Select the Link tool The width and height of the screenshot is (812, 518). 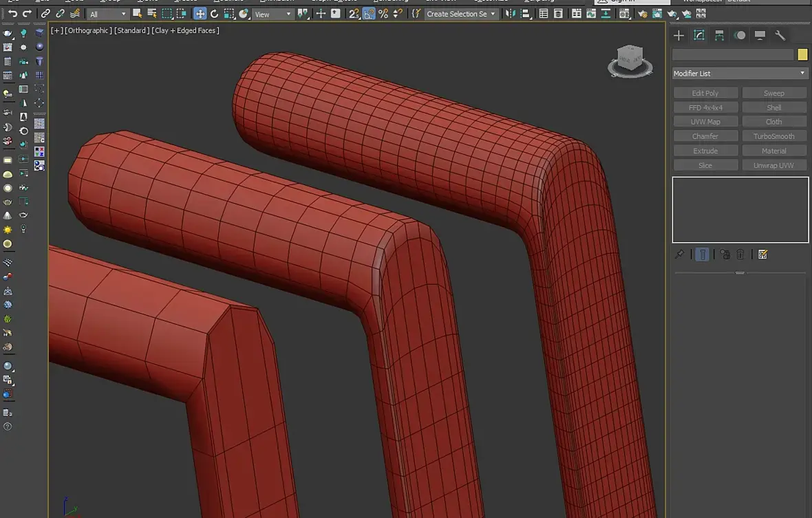[x=45, y=14]
